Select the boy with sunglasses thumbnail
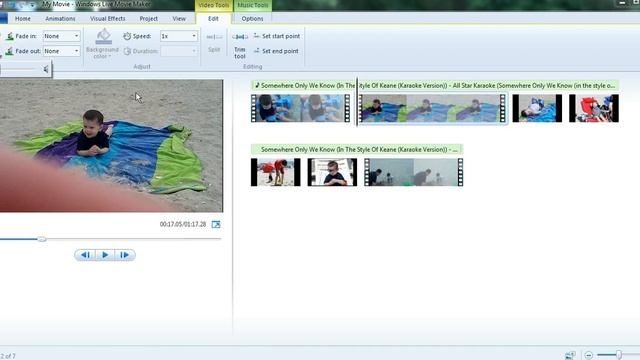Image resolution: width=640 pixels, height=360 pixels. pyautogui.click(x=332, y=172)
